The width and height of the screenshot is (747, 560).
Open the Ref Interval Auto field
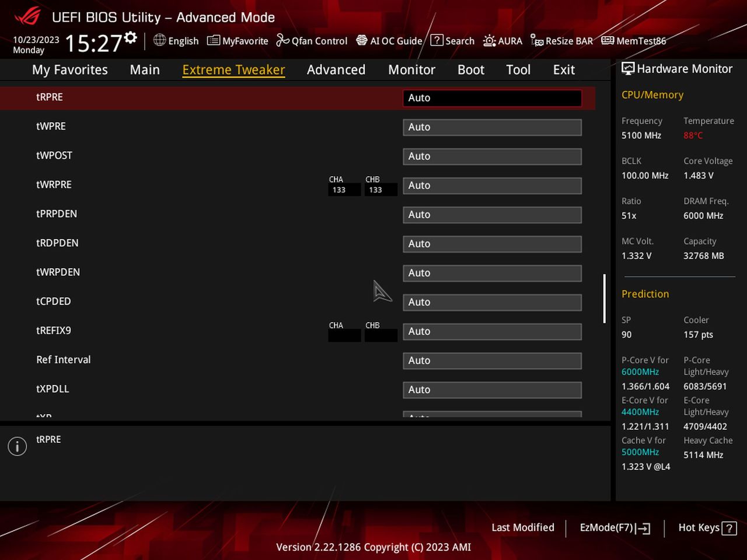point(493,360)
